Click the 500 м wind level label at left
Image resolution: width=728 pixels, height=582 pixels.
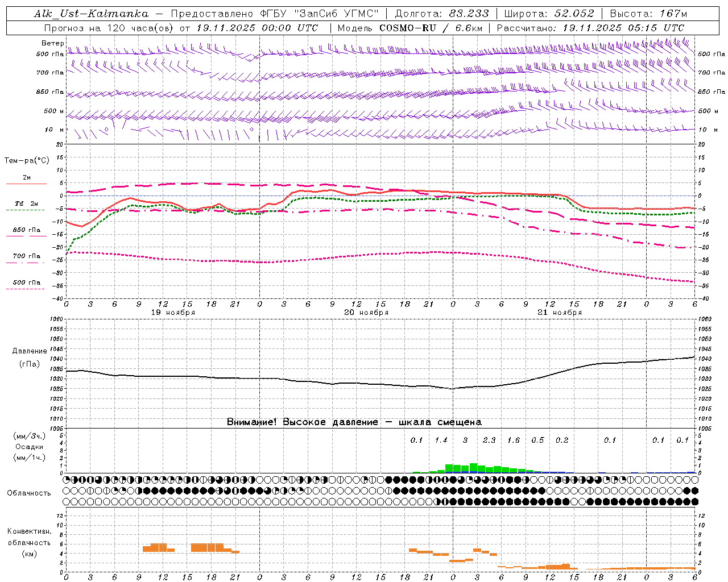[54, 111]
